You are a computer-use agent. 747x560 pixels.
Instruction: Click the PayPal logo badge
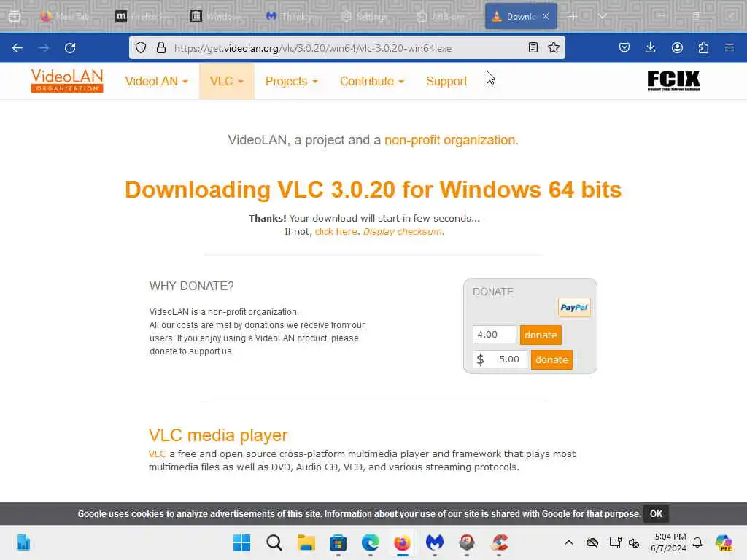574,308
